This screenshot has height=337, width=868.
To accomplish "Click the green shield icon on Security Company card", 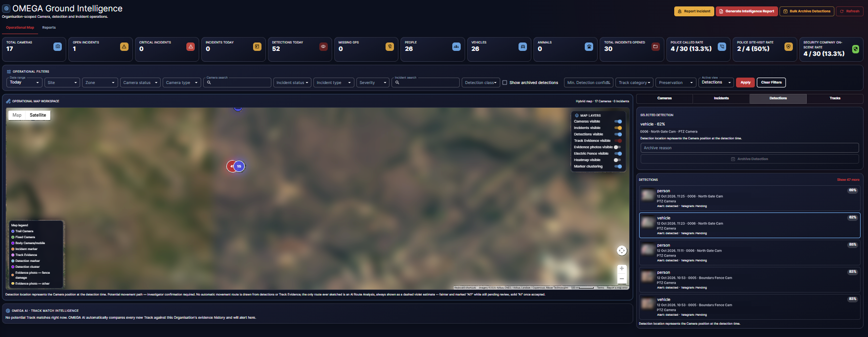I will [856, 49].
